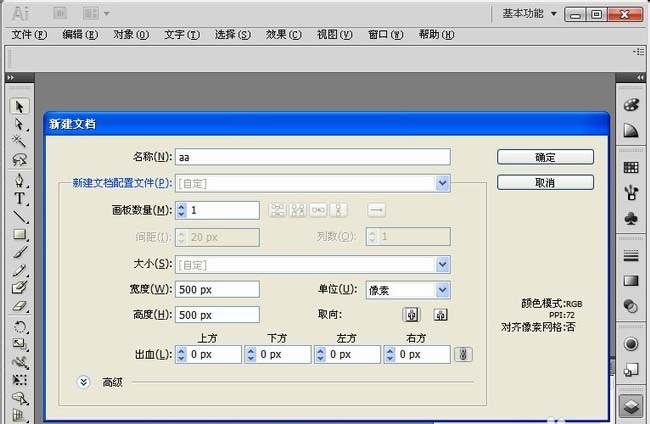Select the Rotate tool
The height and width of the screenshot is (424, 650).
tap(19, 327)
